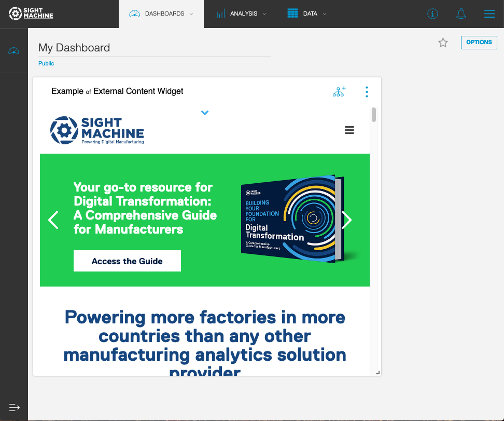Open the Dashboards tab
The width and height of the screenshot is (504, 421).
pos(161,14)
